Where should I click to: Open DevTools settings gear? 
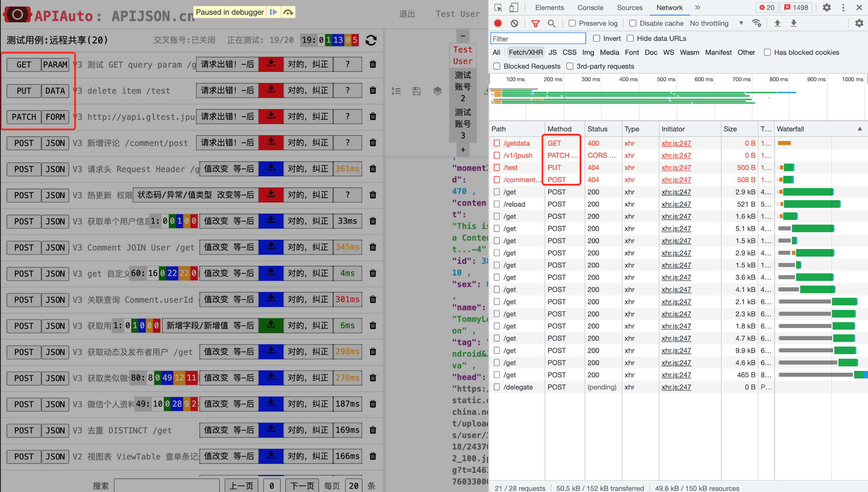coord(827,8)
